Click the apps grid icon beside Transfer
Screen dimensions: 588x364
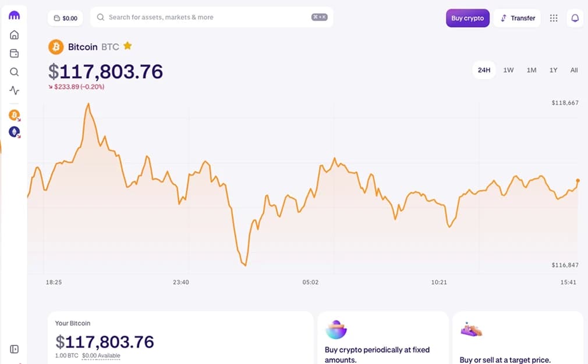[x=553, y=18]
